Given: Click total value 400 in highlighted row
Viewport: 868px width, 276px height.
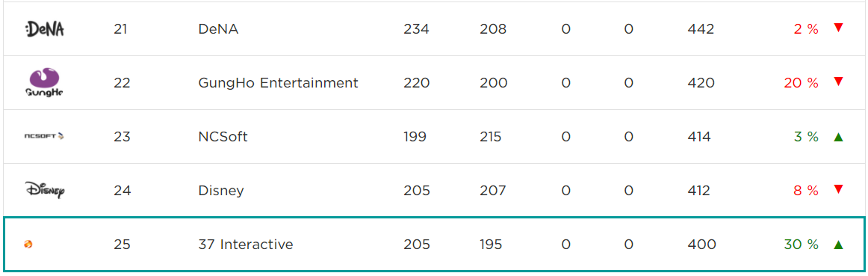Looking at the screenshot, I should pyautogui.click(x=701, y=245).
